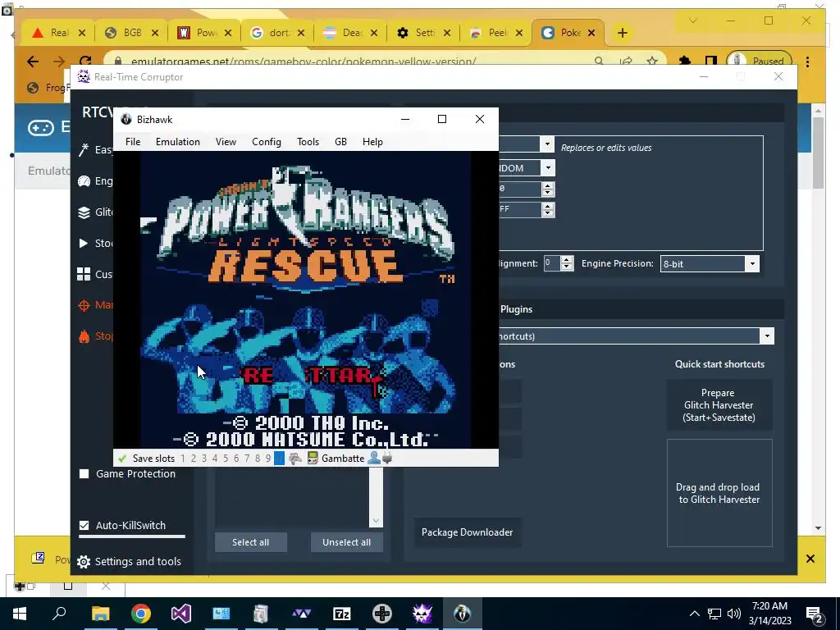Click the Paused profile button in Chrome
Screen dimensions: 840x630
759,61
